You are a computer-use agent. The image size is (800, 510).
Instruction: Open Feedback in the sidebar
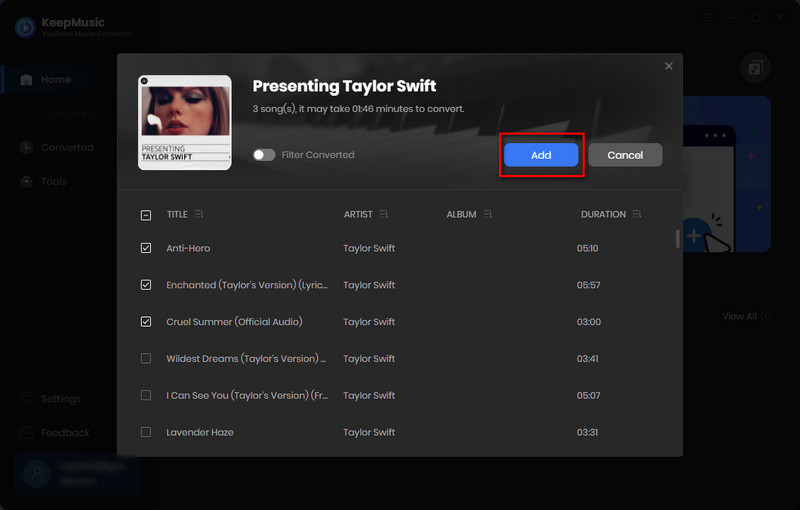pyautogui.click(x=59, y=433)
